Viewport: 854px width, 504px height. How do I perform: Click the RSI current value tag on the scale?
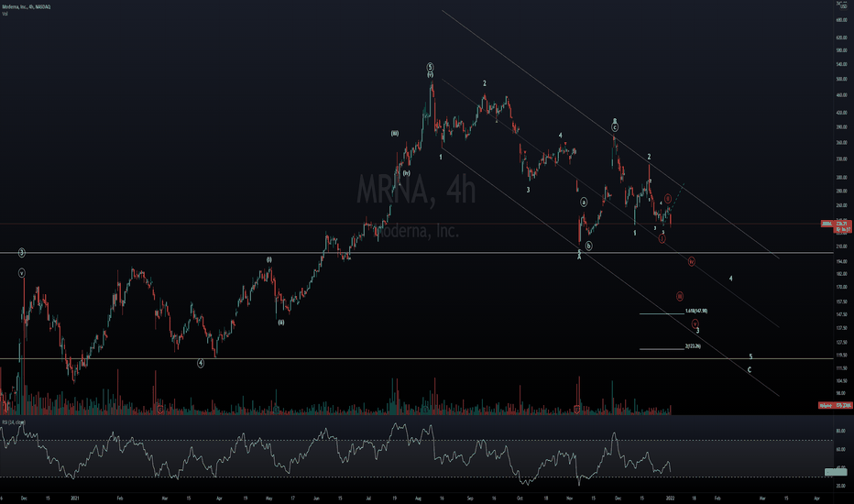pyautogui.click(x=836, y=472)
